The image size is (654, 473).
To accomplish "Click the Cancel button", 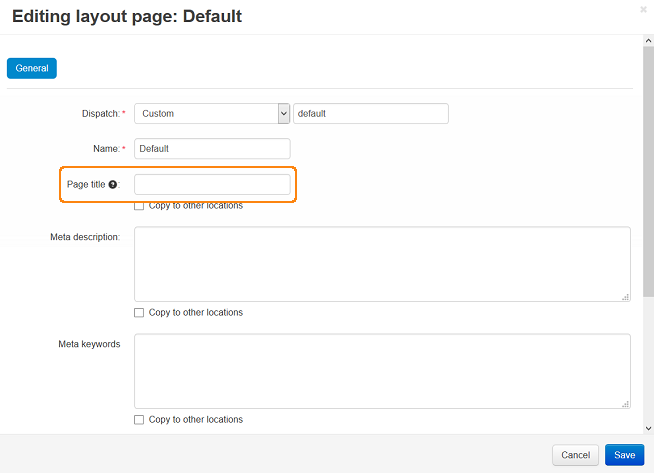I will pos(575,455).
